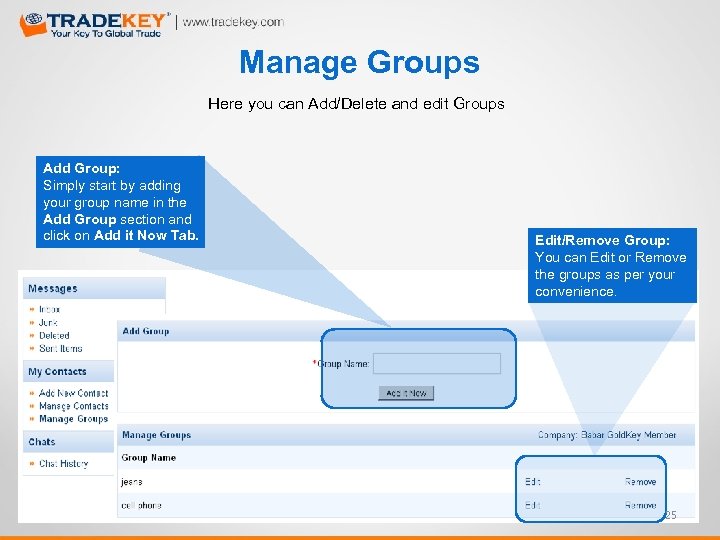Image resolution: width=720 pixels, height=540 pixels.
Task: Select Manage Groups in the sidebar
Action: (73, 419)
